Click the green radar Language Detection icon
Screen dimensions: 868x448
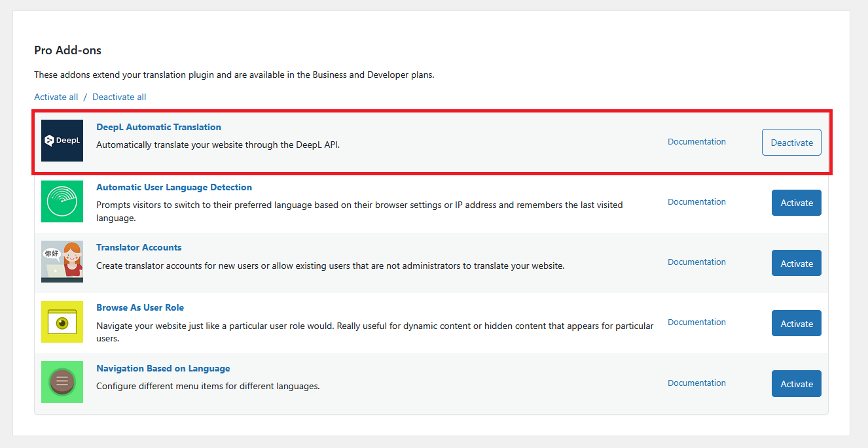point(62,201)
